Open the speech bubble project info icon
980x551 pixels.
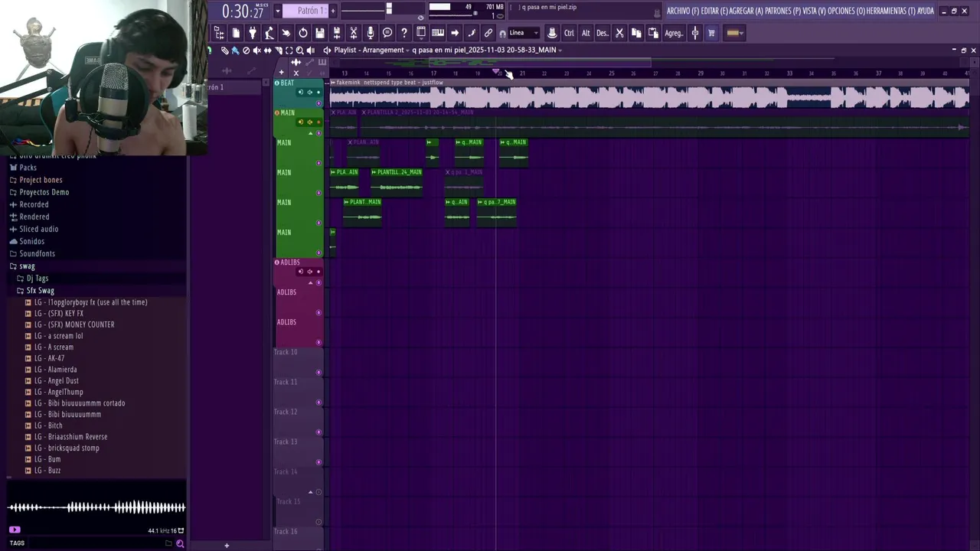387,33
